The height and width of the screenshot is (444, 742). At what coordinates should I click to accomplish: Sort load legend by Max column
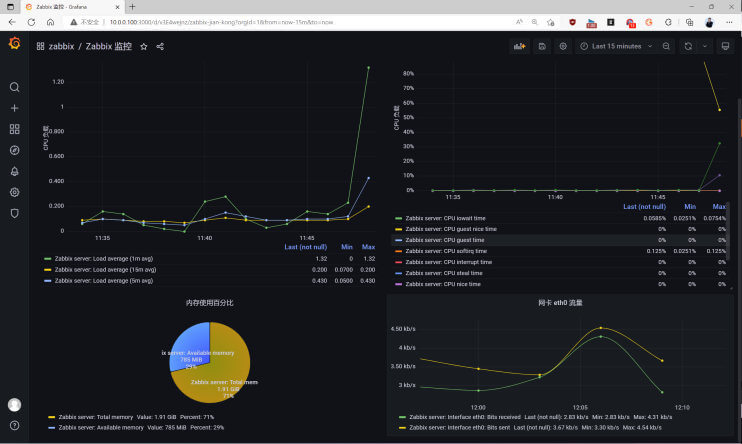coord(368,247)
